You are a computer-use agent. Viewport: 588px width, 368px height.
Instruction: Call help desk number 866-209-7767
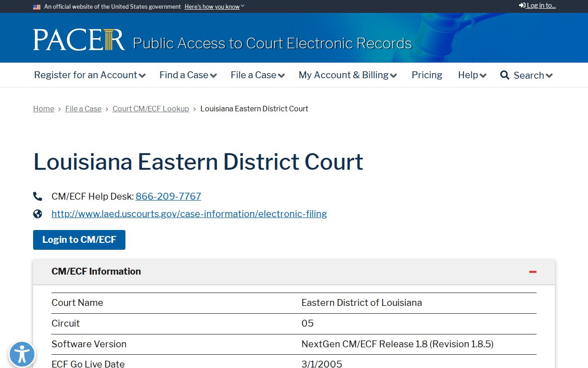(168, 196)
